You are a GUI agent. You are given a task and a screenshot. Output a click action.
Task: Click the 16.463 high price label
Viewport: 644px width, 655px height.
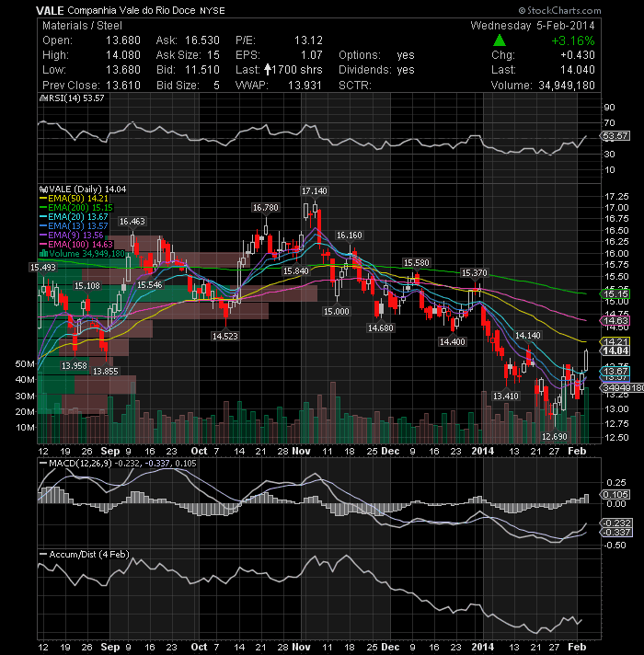pos(132,222)
